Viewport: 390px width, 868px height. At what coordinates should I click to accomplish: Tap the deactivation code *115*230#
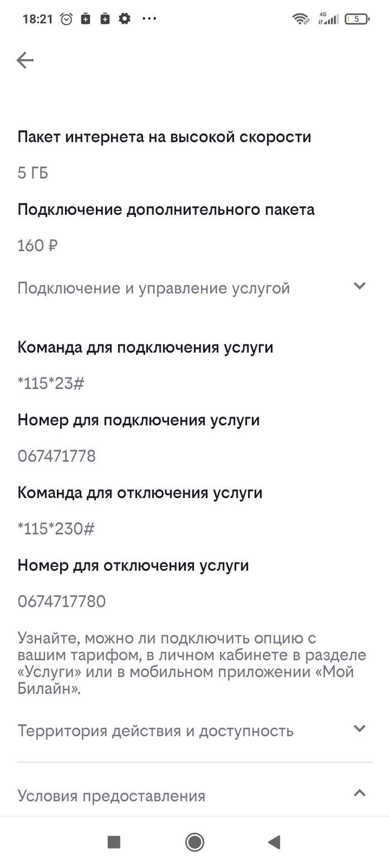(56, 529)
